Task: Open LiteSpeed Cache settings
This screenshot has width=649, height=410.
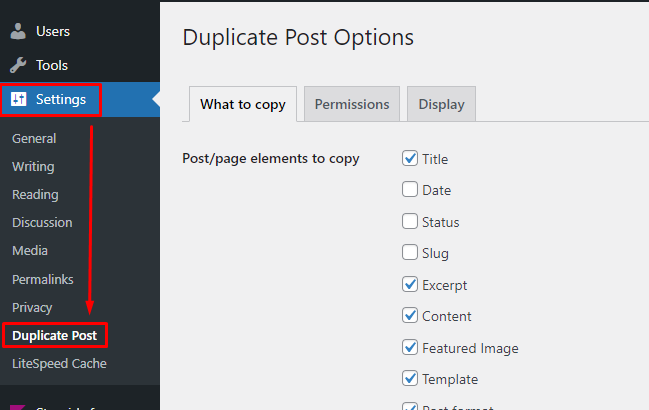Action: pyautogui.click(x=59, y=364)
